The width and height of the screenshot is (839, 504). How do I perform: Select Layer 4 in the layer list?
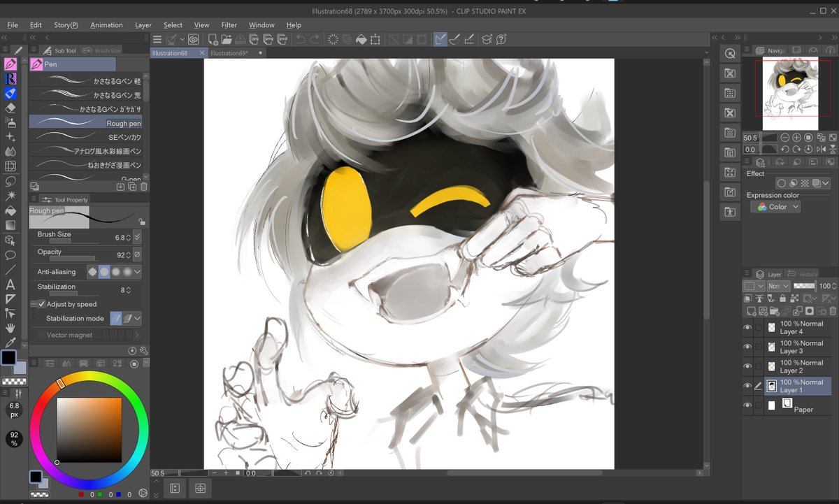tap(798, 327)
